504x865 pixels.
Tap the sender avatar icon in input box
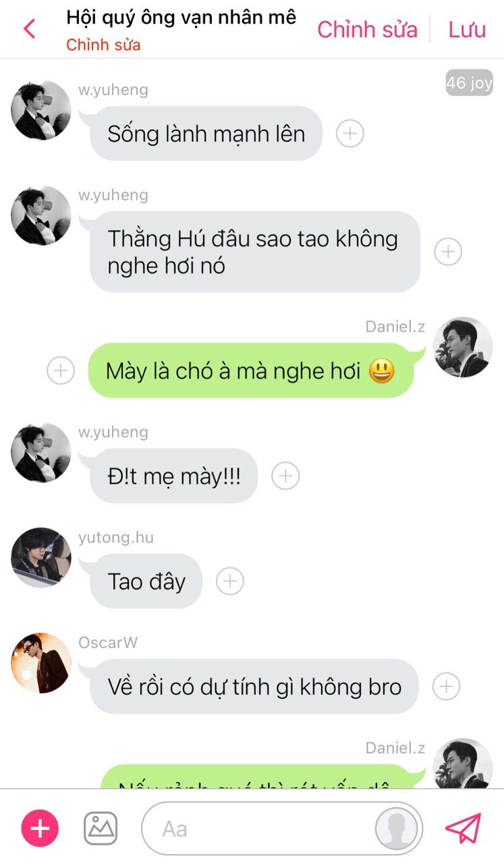coord(397,829)
